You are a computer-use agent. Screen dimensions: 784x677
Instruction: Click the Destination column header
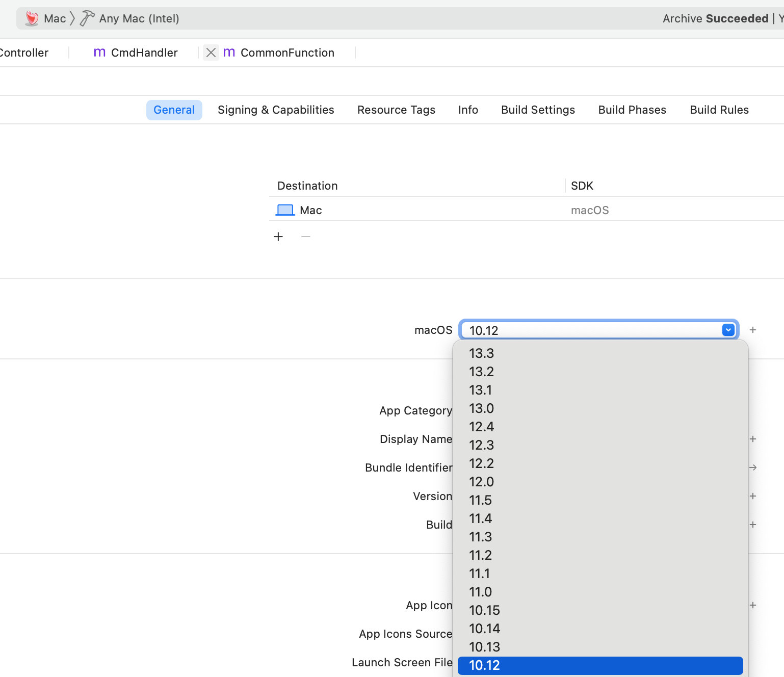[x=307, y=186]
